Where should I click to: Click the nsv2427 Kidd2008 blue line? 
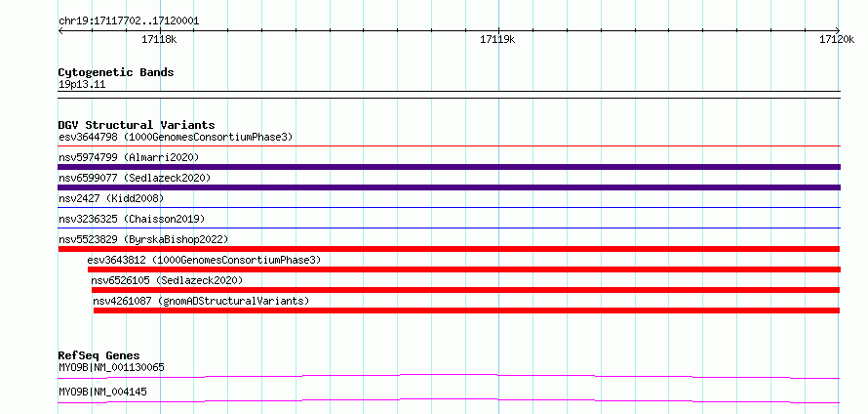(449, 208)
